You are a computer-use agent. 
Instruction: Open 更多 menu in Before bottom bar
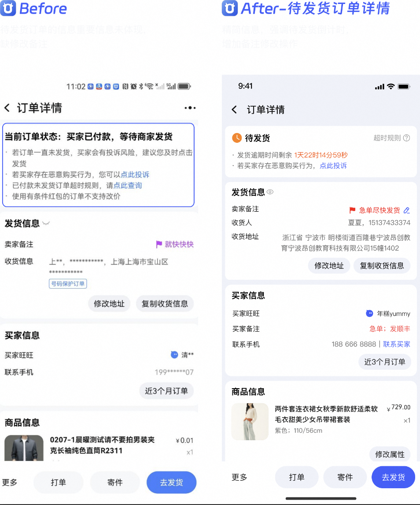(x=10, y=483)
